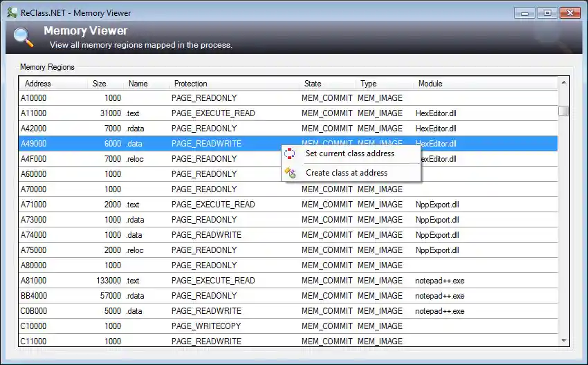
Task: Click the Name column header
Action: click(138, 84)
